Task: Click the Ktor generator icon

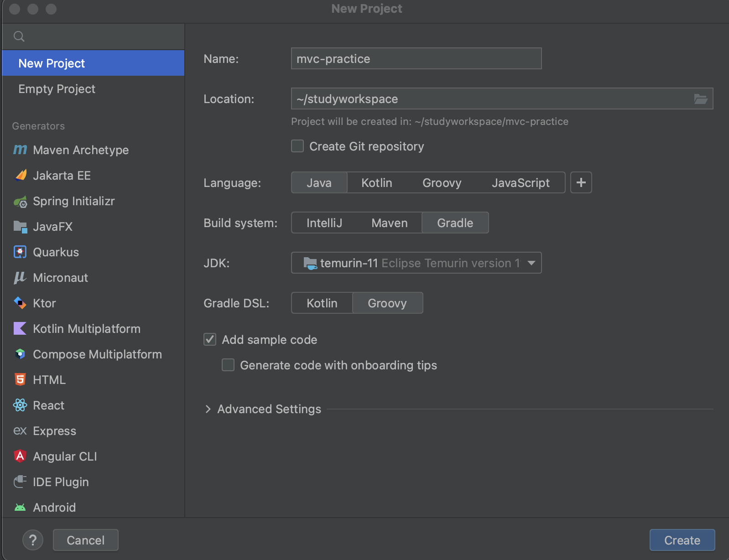Action: click(x=20, y=303)
